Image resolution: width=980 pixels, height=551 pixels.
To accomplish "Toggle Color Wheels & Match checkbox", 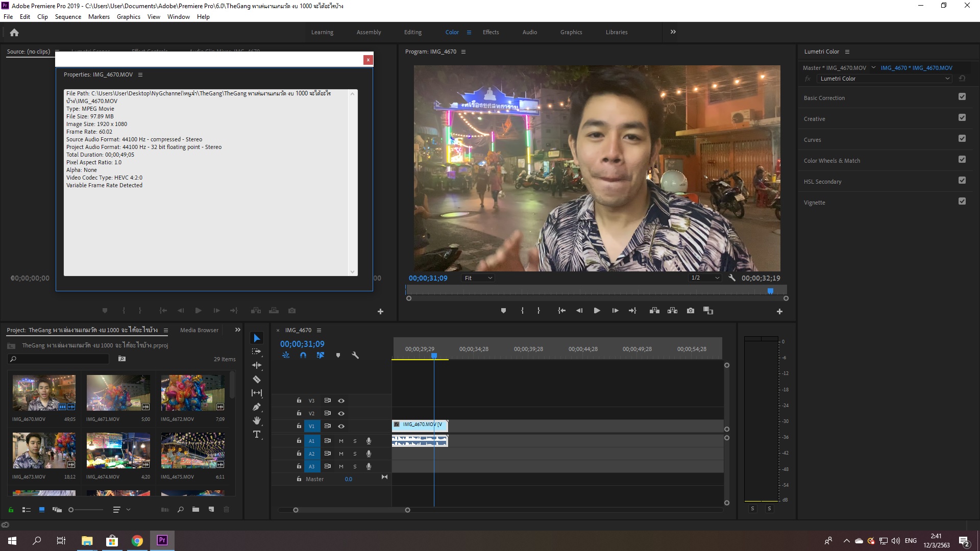I will coord(962,159).
